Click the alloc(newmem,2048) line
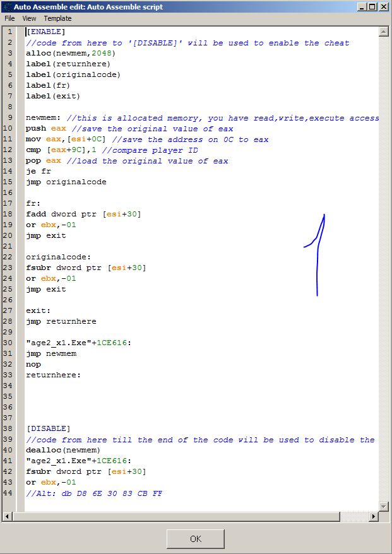This screenshot has height=554, width=392. pyautogui.click(x=71, y=54)
